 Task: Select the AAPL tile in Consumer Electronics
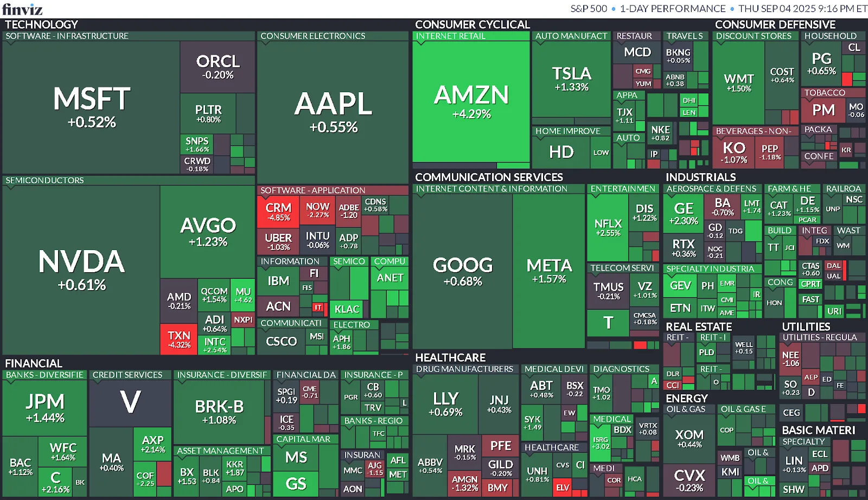pyautogui.click(x=333, y=112)
